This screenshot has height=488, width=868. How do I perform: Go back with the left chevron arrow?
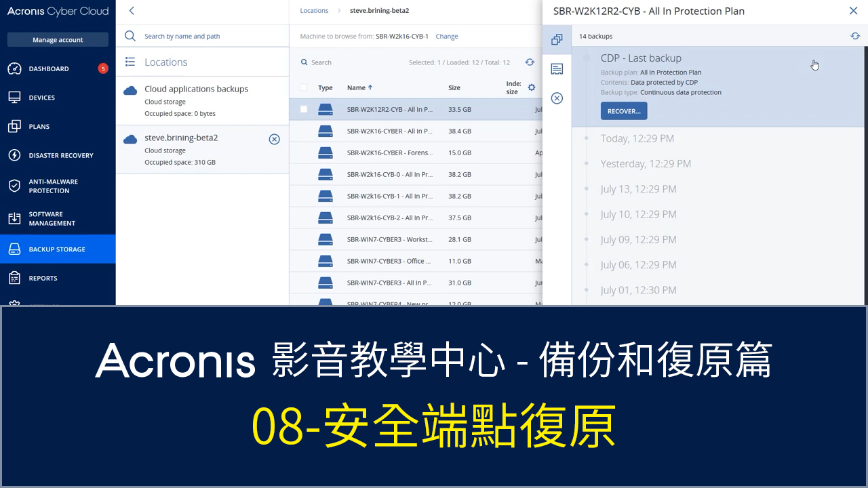pos(132,11)
